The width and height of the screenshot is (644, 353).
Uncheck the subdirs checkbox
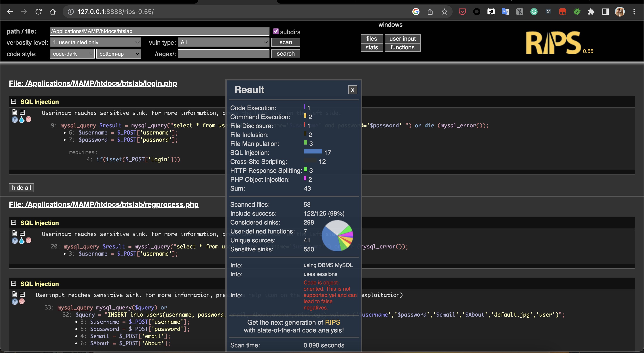[276, 32]
